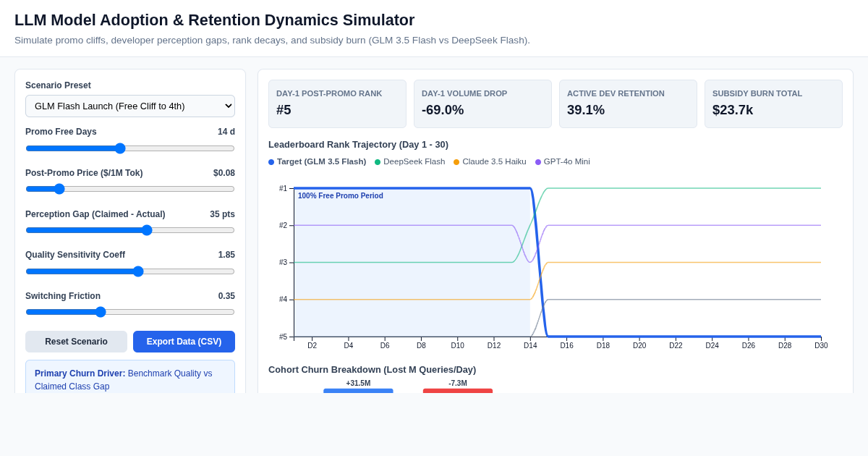Click the '$0.08' post-promo price value

click(x=224, y=173)
